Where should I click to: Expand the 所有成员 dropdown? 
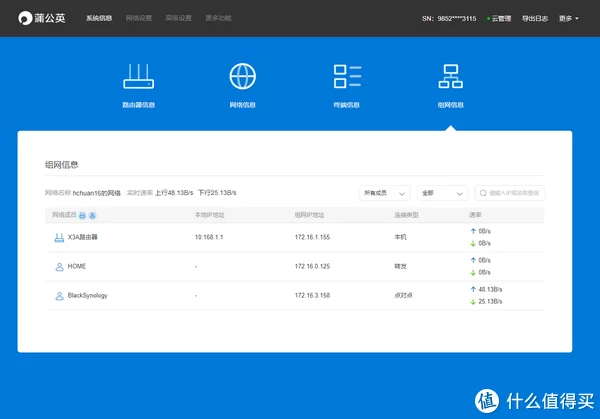[385, 193]
